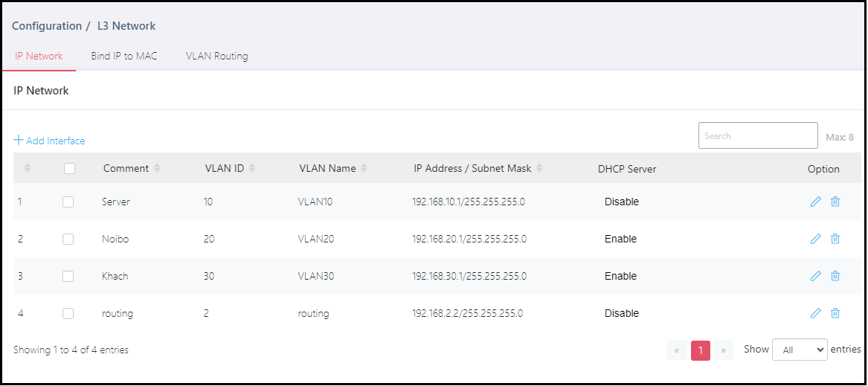Click into the Search field
This screenshot has width=868, height=386.
click(x=758, y=135)
